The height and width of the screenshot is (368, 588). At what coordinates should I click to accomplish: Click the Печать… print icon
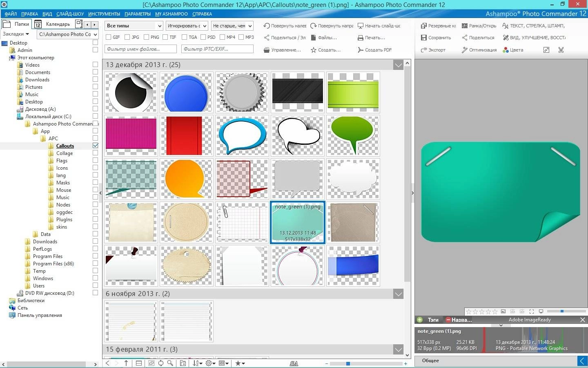click(361, 38)
